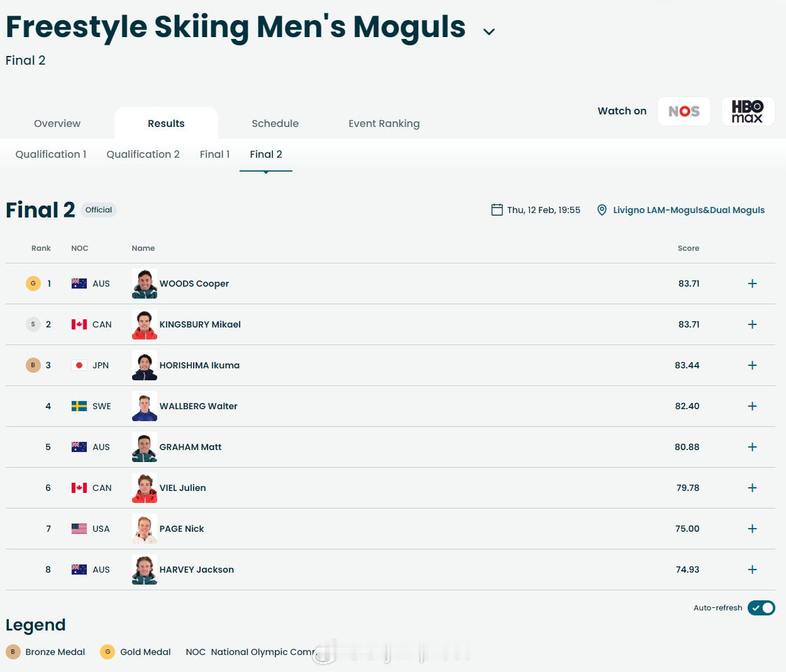Show details for PAGE Nick
The height and width of the screenshot is (672, 786).
(752, 529)
